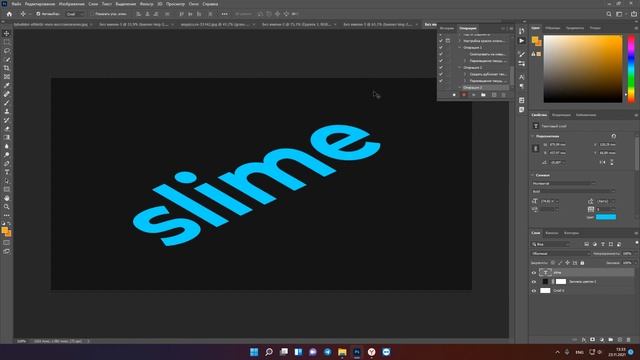The image size is (640, 360).
Task: Toggle checkmark for Operation 1 action
Action: tap(441, 47)
